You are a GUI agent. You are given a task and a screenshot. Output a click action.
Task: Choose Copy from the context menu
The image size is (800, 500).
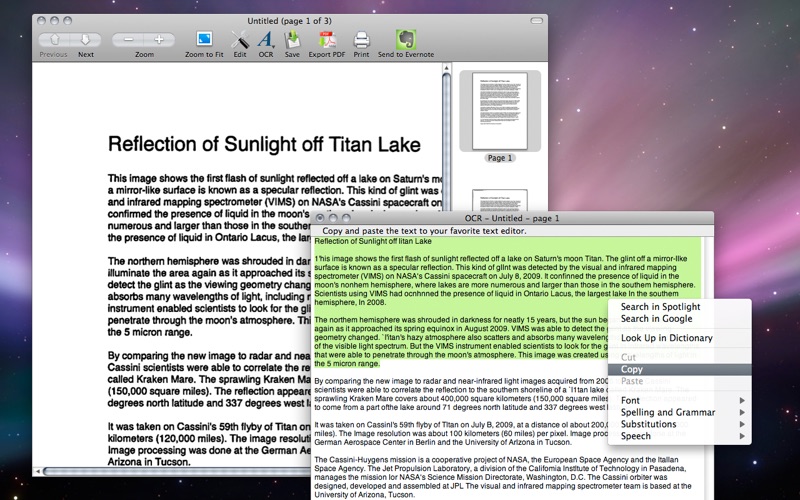click(680, 369)
